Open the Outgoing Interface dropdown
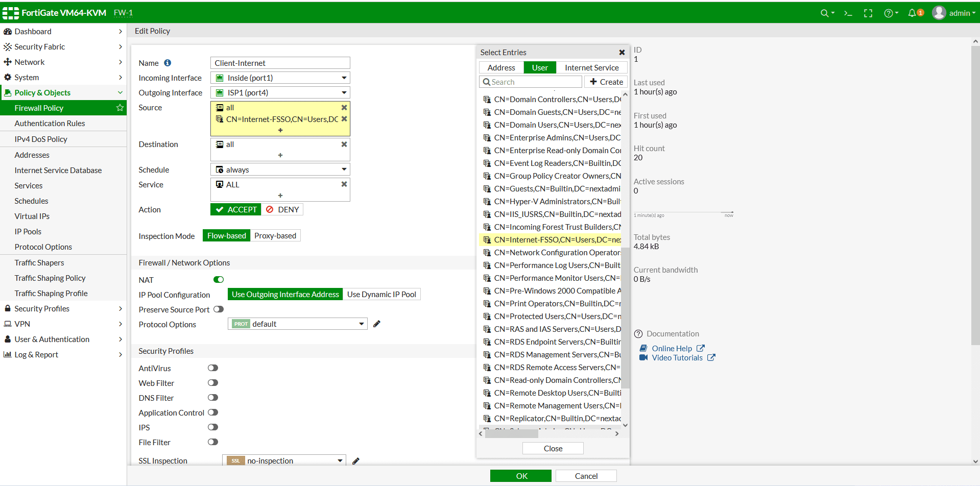Viewport: 980px width, 486px height. click(280, 92)
